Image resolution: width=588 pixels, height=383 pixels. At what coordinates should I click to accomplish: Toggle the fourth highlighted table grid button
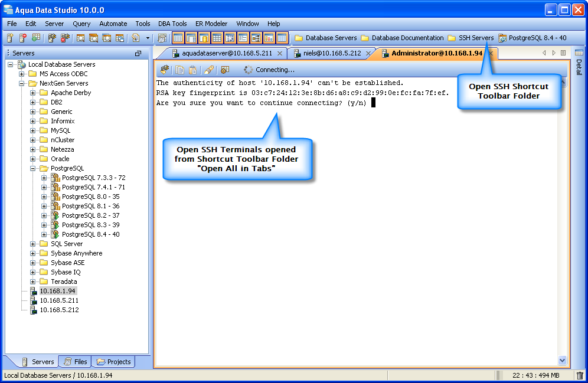217,38
